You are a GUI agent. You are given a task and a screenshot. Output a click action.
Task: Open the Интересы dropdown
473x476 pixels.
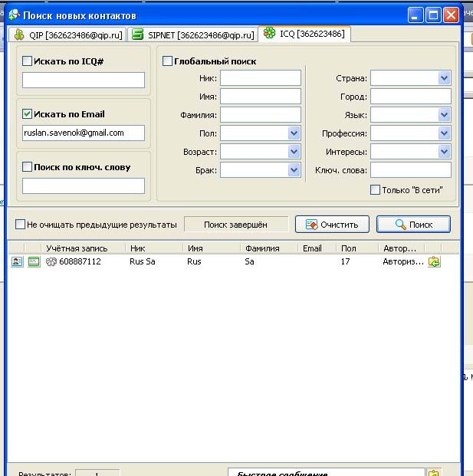pyautogui.click(x=444, y=152)
